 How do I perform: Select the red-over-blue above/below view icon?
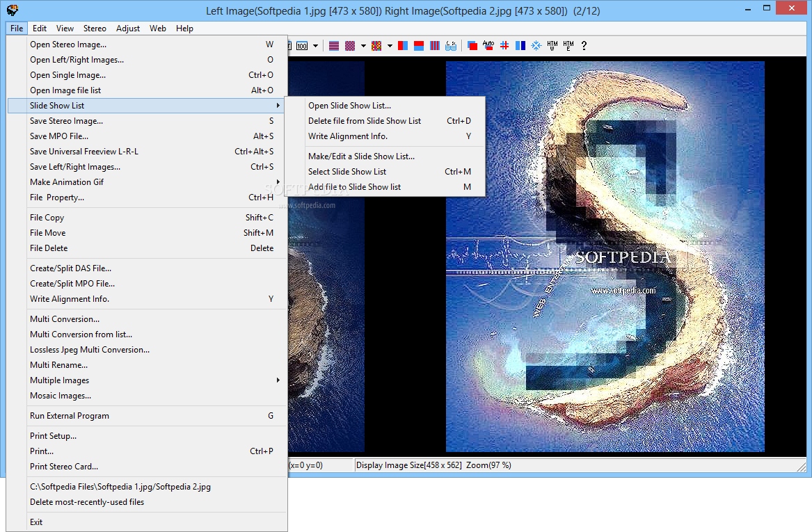click(x=419, y=45)
